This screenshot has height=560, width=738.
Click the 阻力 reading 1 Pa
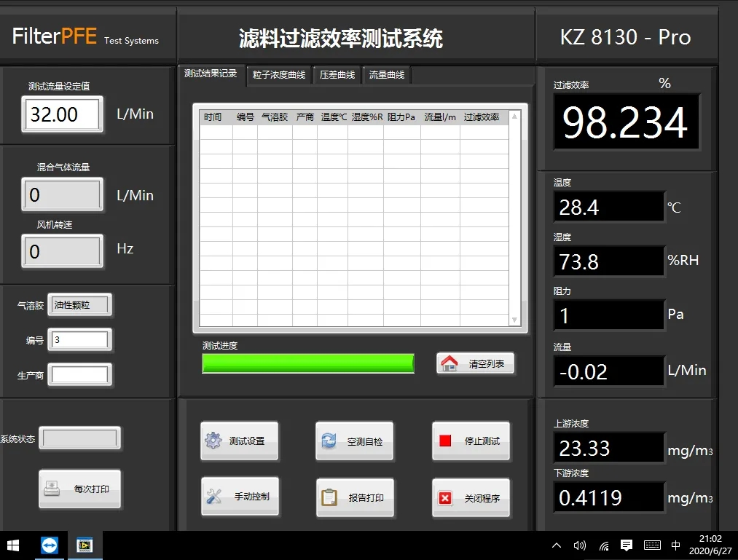(x=609, y=315)
